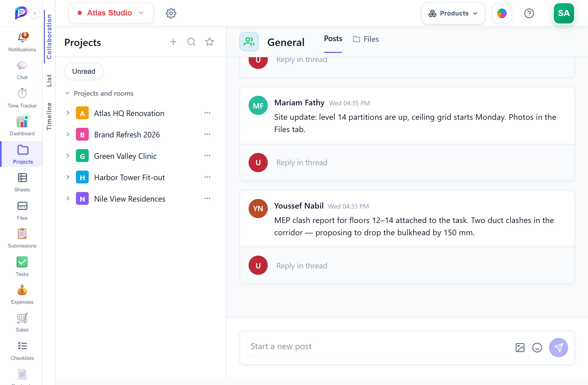This screenshot has height=385, width=588.
Task: Open the emoji picker icon
Action: click(537, 347)
